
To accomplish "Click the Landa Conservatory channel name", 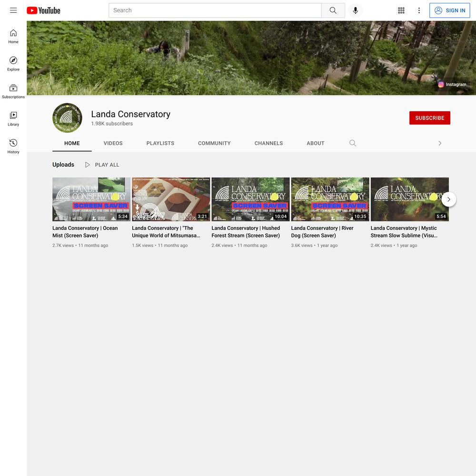I will (130, 114).
